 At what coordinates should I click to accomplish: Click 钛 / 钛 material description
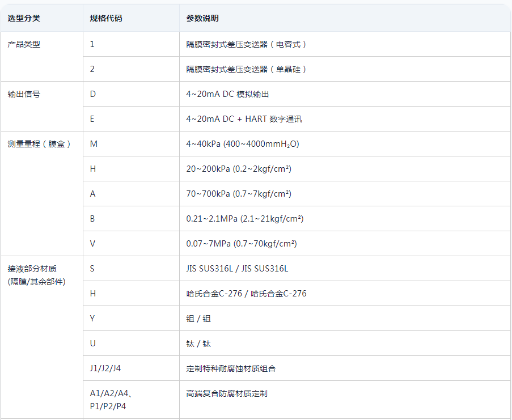pyautogui.click(x=198, y=343)
